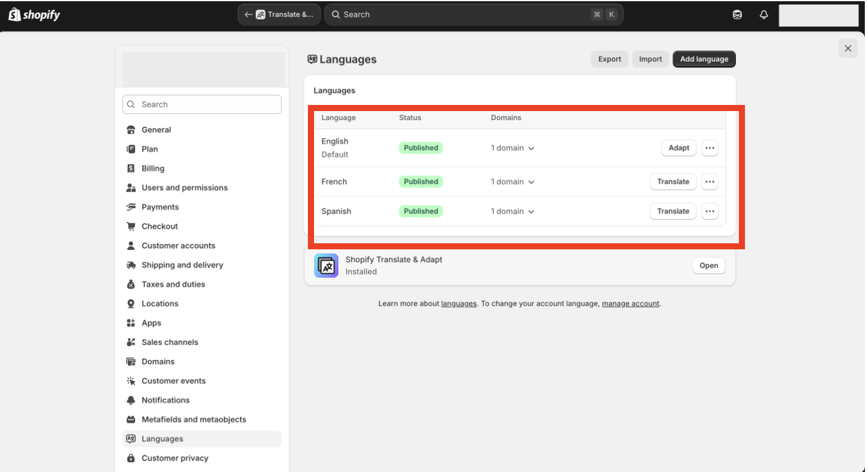868x472 pixels.
Task: Click the Sales channels icon
Action: pos(131,342)
